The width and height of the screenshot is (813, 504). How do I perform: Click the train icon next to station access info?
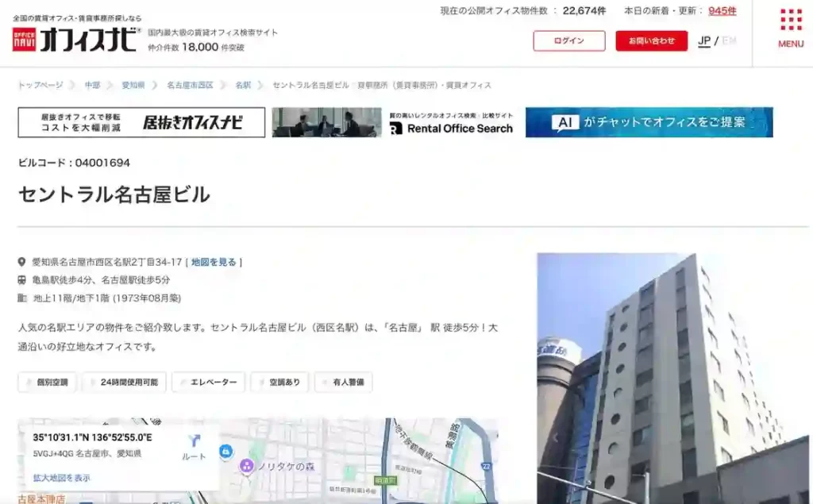click(x=21, y=279)
